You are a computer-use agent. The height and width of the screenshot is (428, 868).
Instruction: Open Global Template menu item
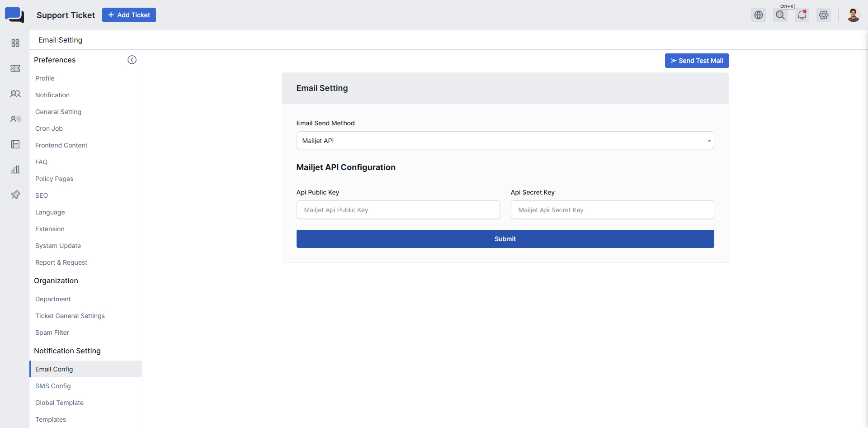tap(59, 403)
